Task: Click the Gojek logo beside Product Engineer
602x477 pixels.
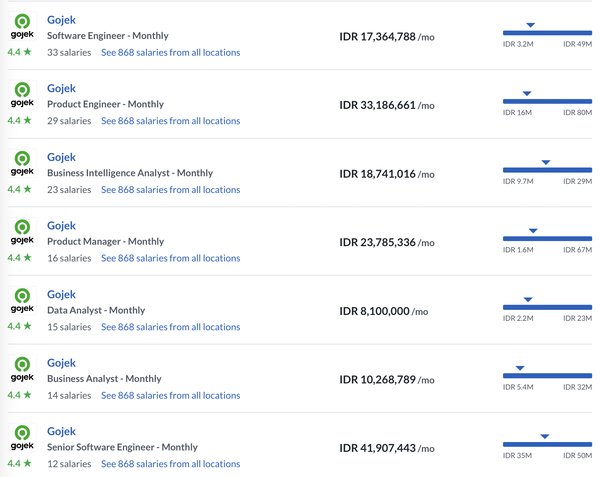Action: 20,95
